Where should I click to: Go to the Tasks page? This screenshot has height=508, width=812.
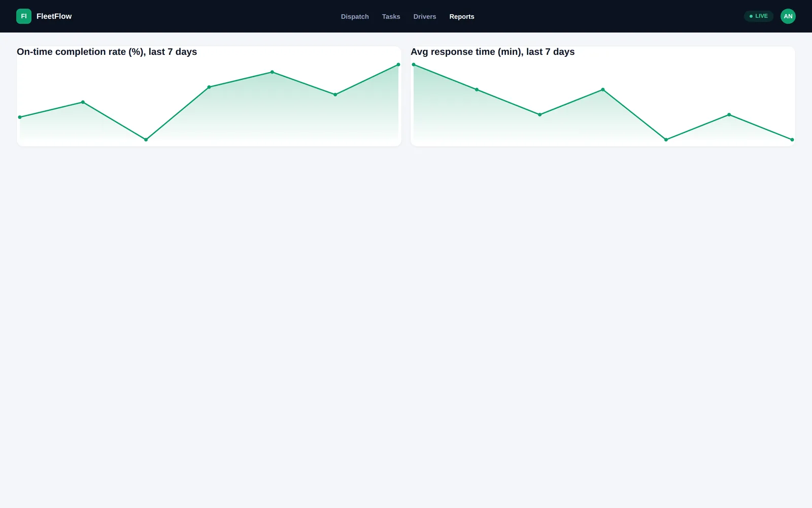click(x=391, y=17)
